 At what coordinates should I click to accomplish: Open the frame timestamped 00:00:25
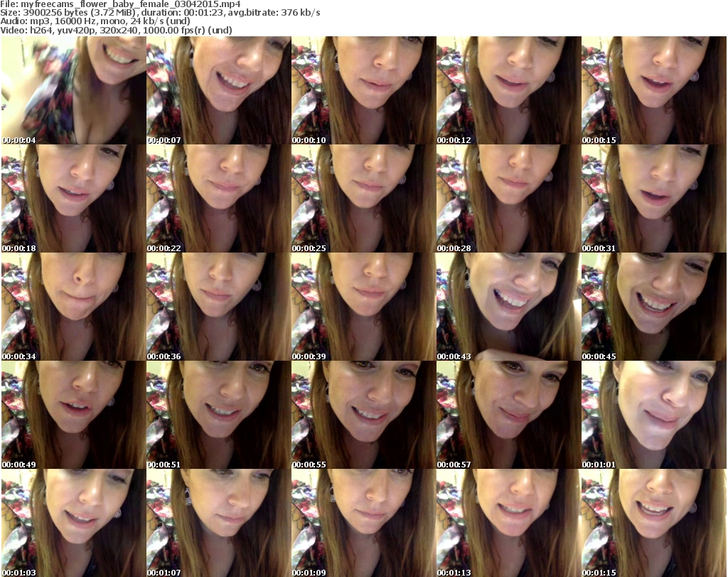pos(363,198)
